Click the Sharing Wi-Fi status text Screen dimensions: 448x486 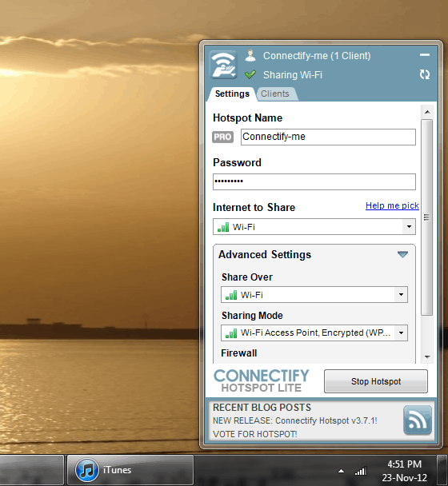tap(293, 74)
